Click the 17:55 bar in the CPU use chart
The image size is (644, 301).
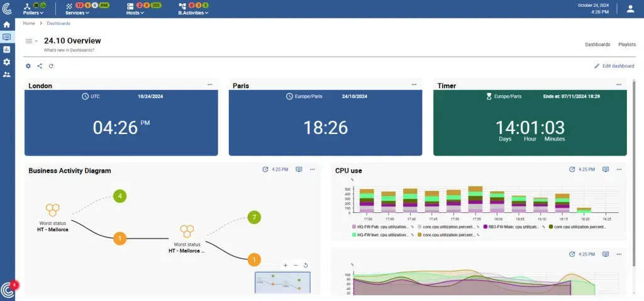tap(475, 200)
